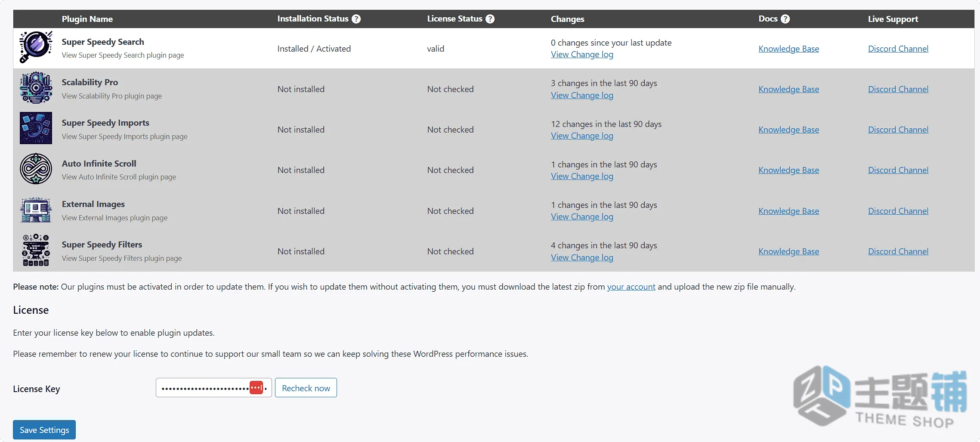Join Discord Channel for Scalability Pro

click(898, 89)
